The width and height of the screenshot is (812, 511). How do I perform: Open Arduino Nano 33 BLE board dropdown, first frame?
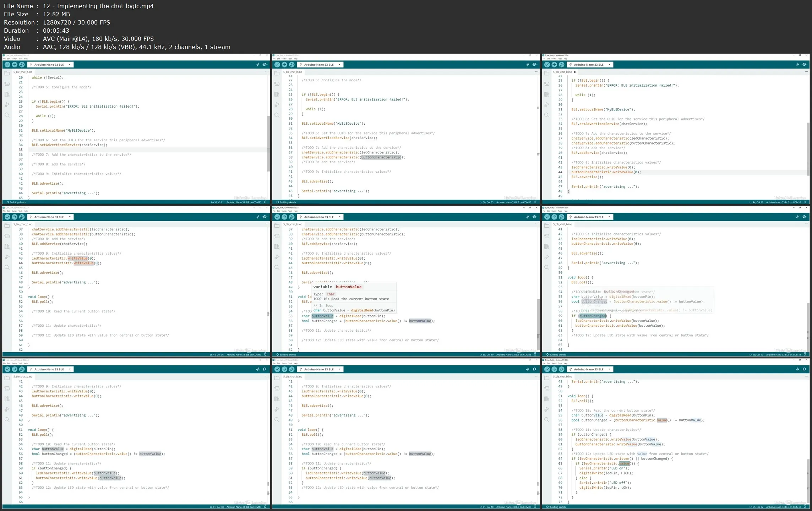tap(50, 65)
